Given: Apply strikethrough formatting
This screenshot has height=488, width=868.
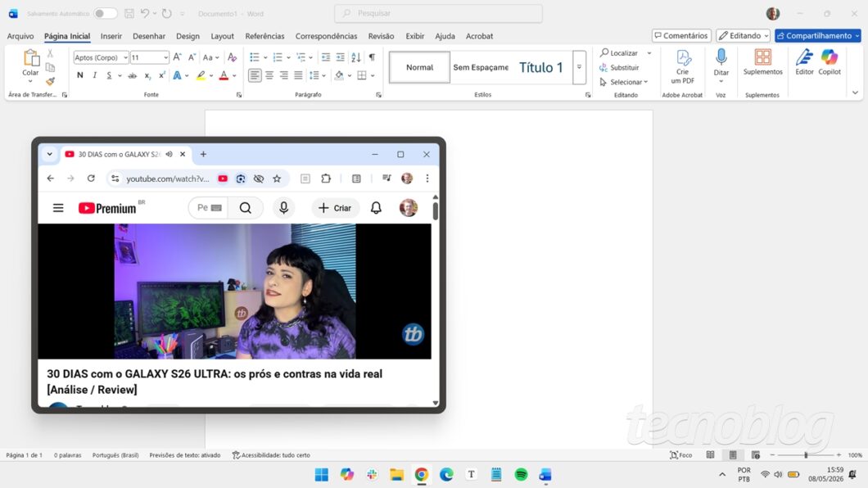Looking at the screenshot, I should (x=132, y=75).
